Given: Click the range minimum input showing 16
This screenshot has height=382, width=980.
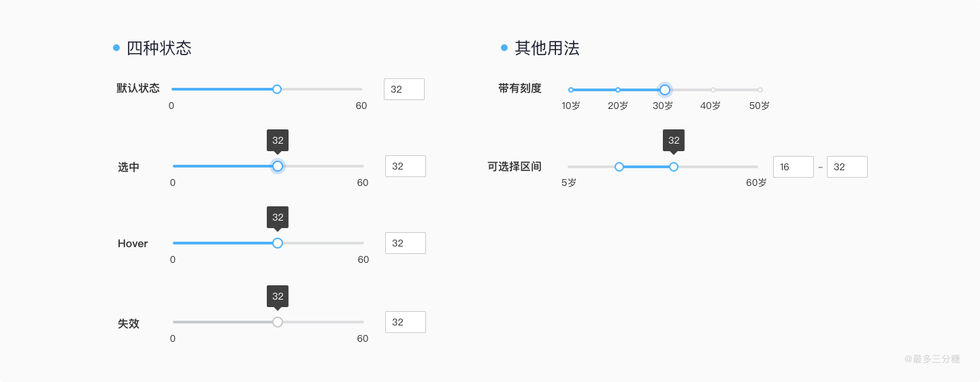Looking at the screenshot, I should [794, 167].
